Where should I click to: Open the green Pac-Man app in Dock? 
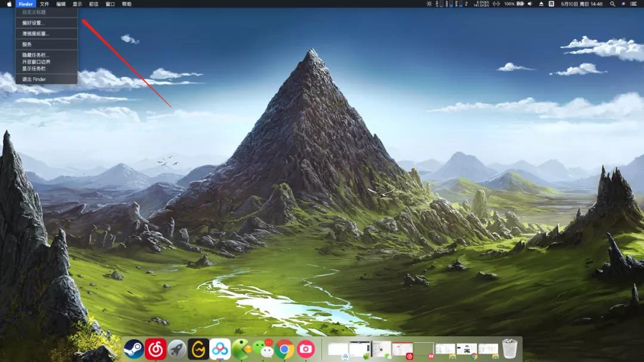point(241,349)
